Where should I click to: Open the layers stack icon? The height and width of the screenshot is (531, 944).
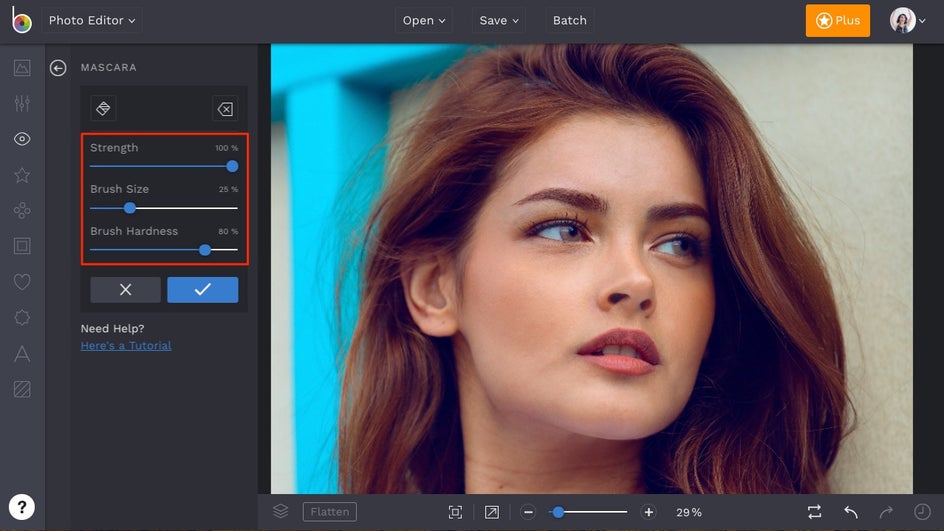point(281,511)
